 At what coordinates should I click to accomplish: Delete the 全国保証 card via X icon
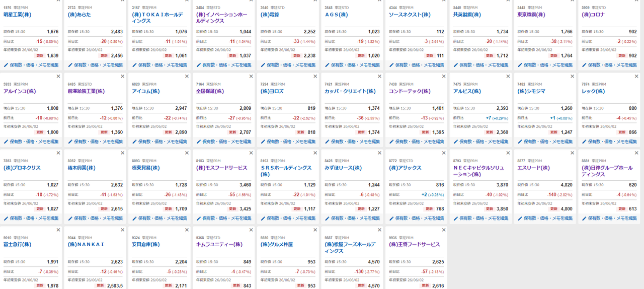[251, 77]
